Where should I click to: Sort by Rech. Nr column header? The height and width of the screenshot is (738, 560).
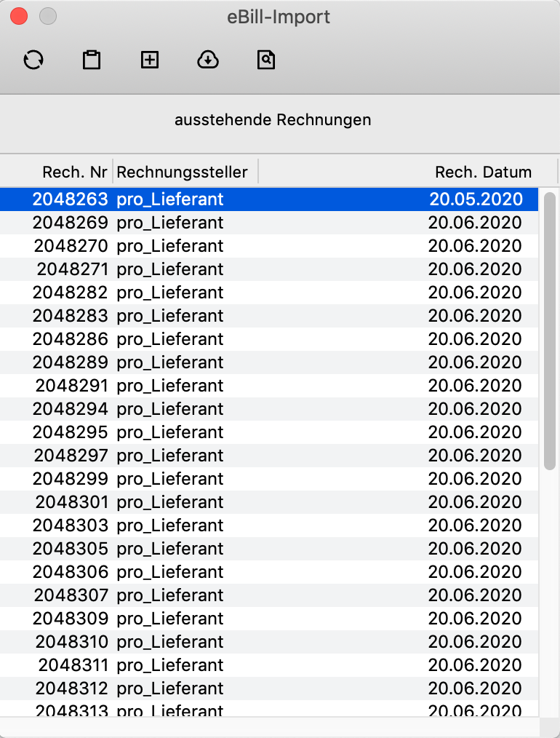coord(74,172)
